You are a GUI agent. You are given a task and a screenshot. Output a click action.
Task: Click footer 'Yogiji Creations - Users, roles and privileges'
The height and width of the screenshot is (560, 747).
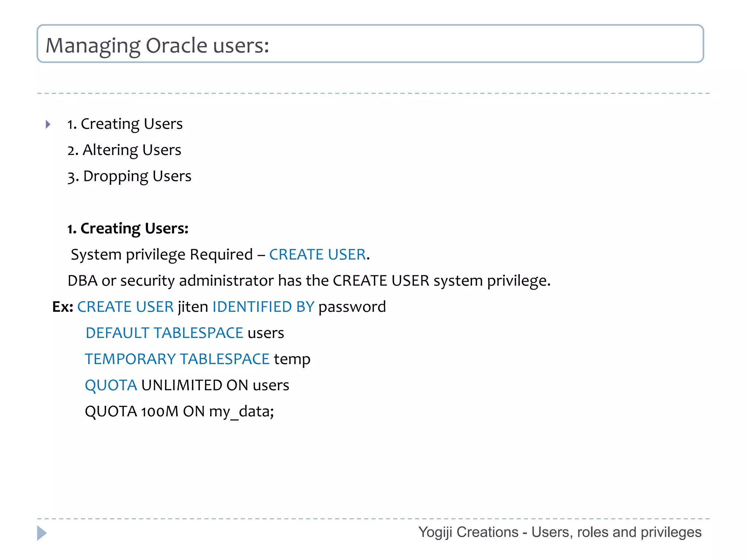click(x=560, y=532)
